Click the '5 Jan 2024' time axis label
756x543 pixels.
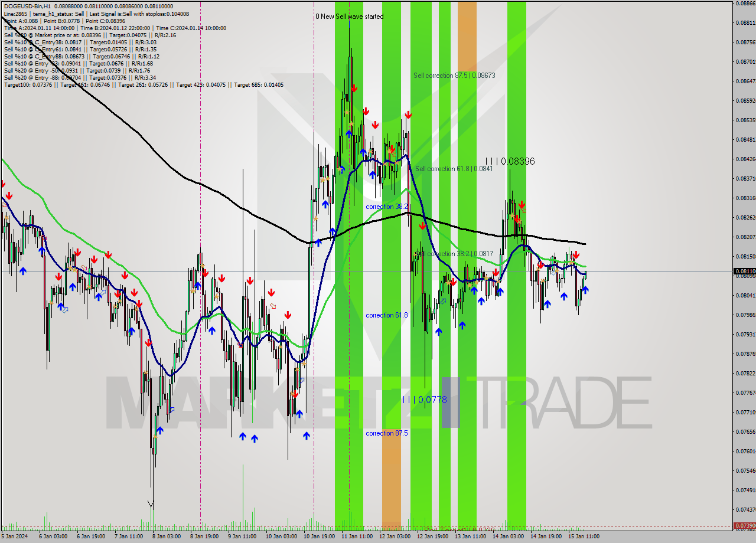tap(15, 537)
